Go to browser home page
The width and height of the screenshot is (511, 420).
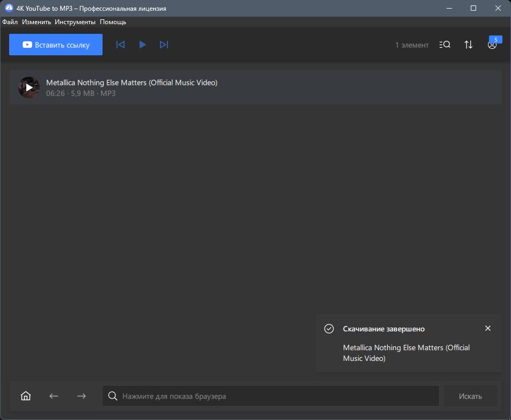[x=26, y=396]
